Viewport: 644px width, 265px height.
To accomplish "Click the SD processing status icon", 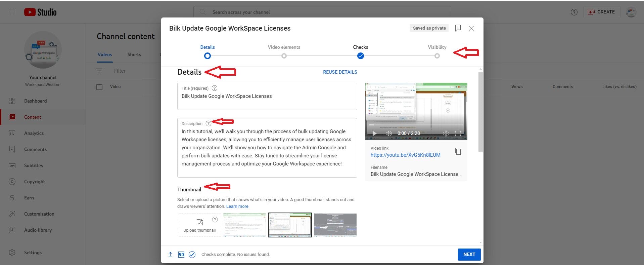I will tap(181, 255).
